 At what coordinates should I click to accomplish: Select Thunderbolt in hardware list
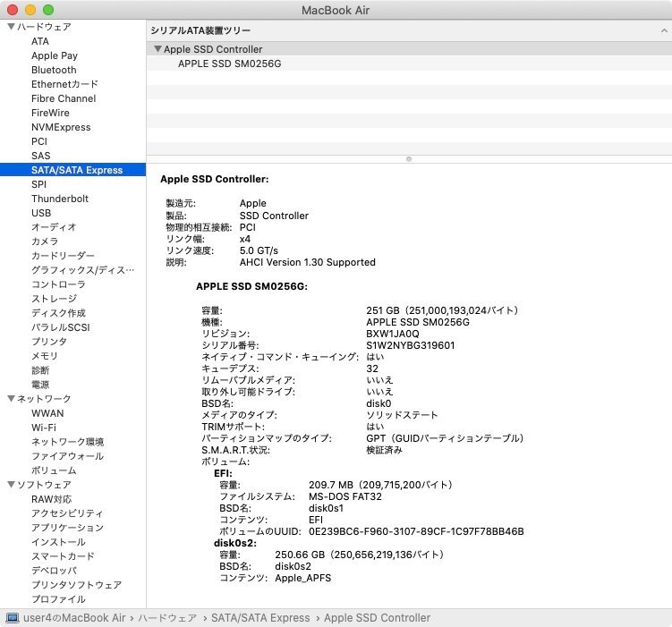(60, 199)
